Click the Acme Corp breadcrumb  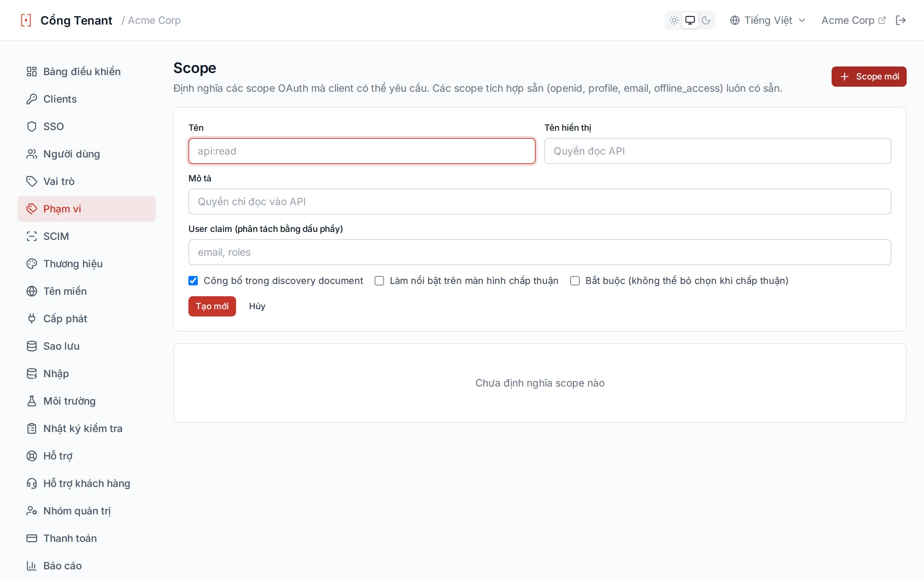tap(154, 20)
